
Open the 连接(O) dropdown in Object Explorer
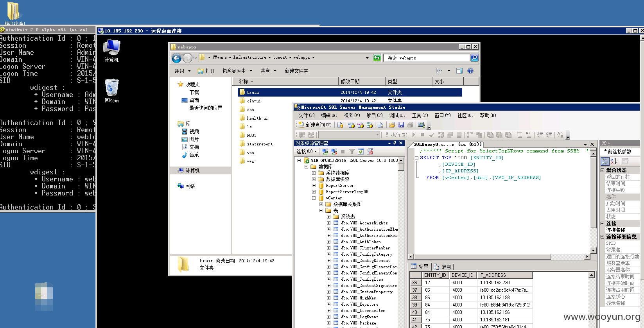tap(307, 151)
